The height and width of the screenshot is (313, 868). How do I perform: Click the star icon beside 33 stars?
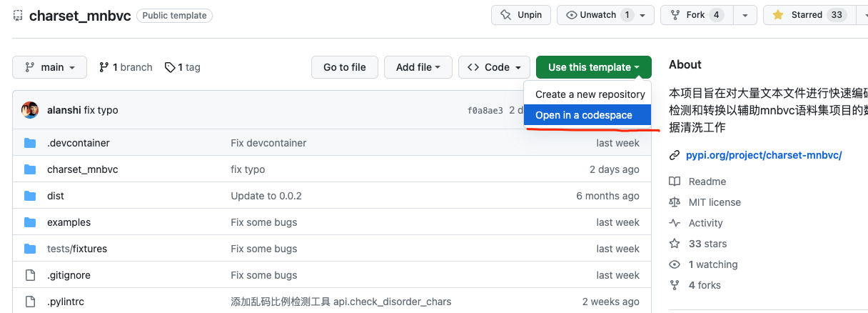pos(675,244)
